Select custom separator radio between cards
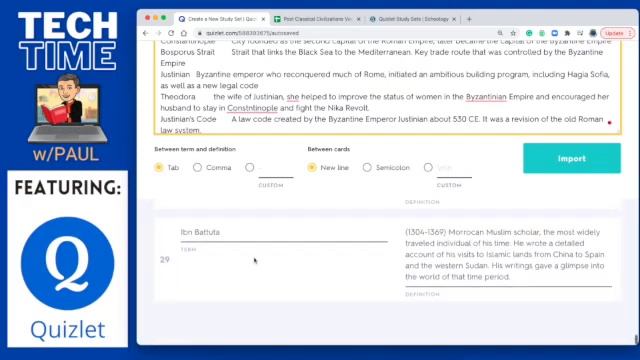 click(428, 167)
